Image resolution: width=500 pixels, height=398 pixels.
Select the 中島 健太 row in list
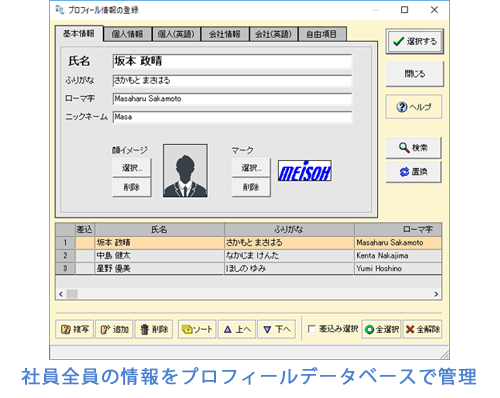point(248,256)
